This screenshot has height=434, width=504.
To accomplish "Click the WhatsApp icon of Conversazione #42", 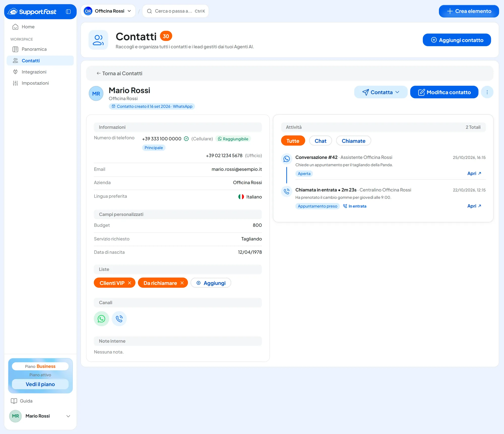I will (x=287, y=159).
